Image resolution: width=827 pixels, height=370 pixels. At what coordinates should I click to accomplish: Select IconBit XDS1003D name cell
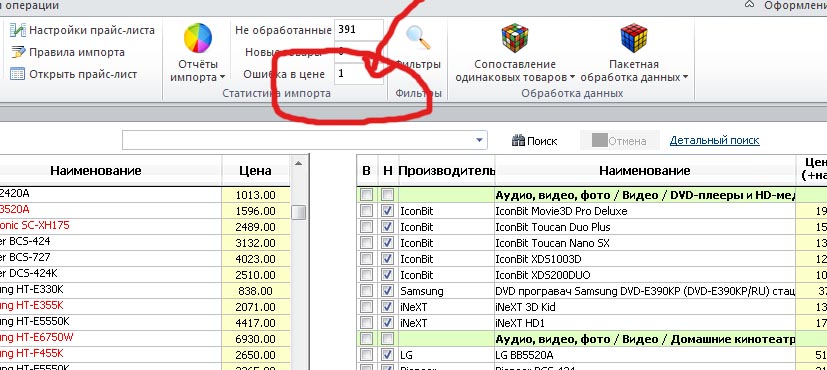645,259
